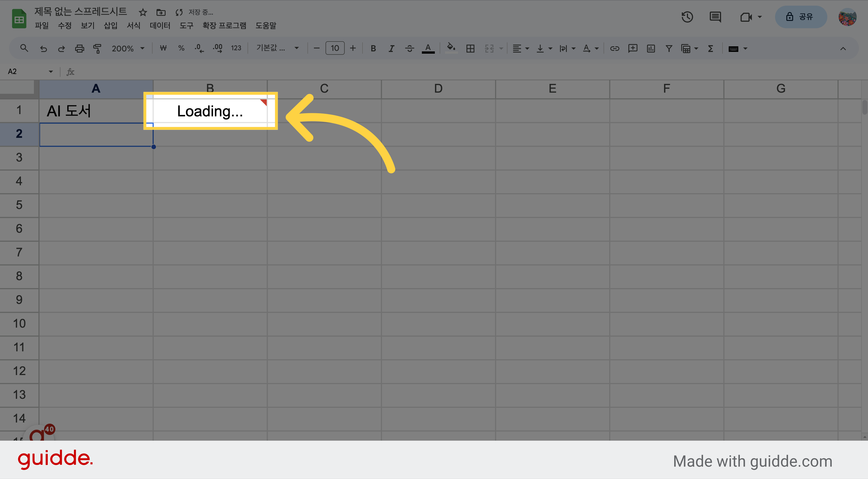Open the 데이터 menu
The image size is (868, 479).
click(160, 26)
